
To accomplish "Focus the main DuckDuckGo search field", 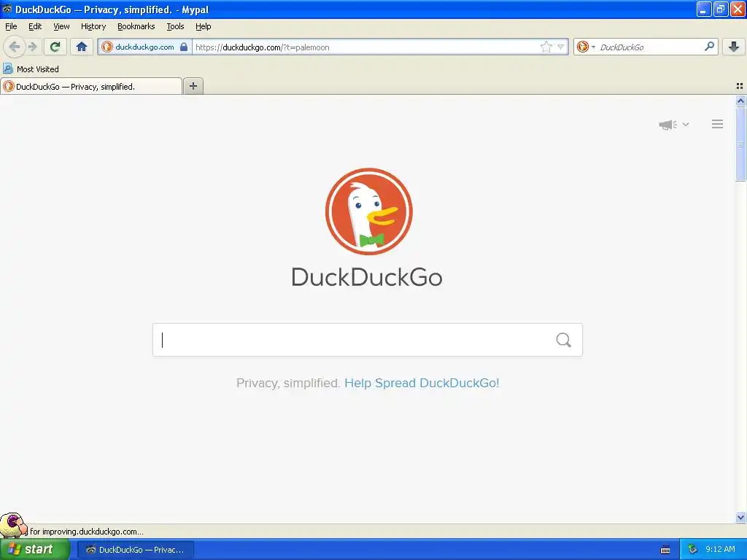I will click(368, 340).
